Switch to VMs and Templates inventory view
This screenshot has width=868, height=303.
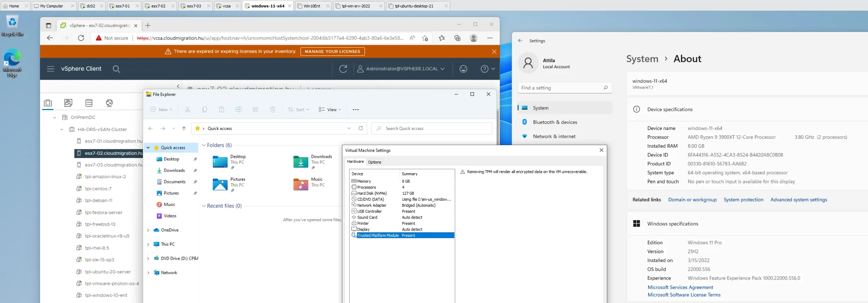68,103
